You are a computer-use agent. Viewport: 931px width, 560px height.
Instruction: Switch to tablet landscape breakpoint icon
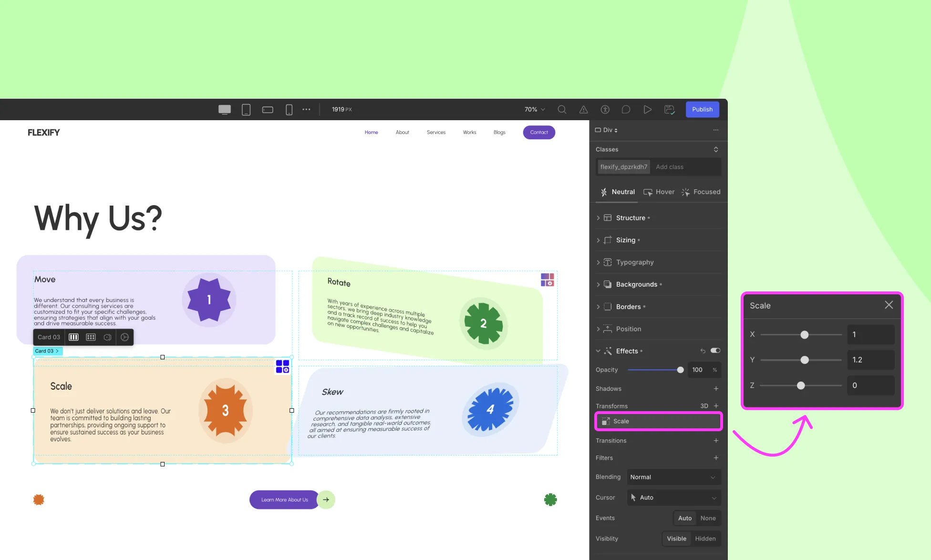(268, 110)
